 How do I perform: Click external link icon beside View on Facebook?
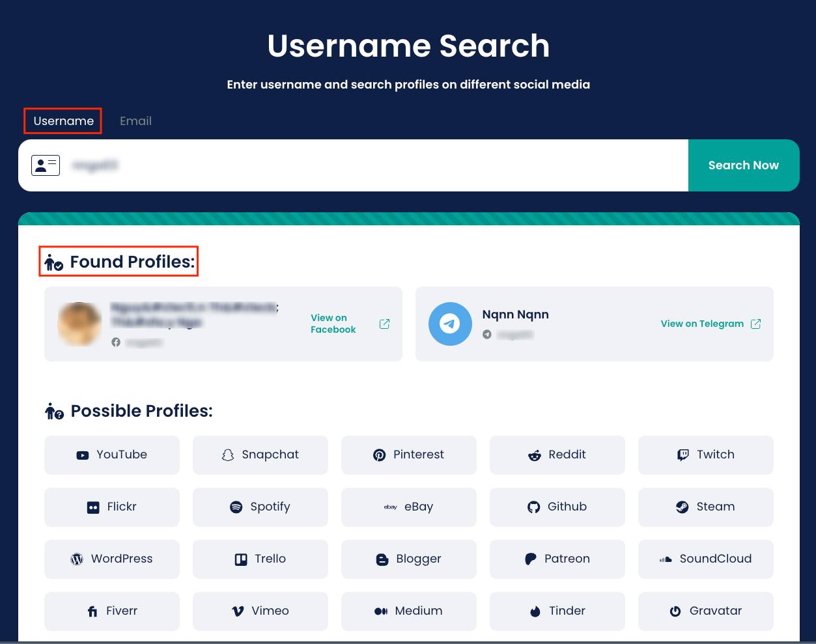(x=384, y=324)
